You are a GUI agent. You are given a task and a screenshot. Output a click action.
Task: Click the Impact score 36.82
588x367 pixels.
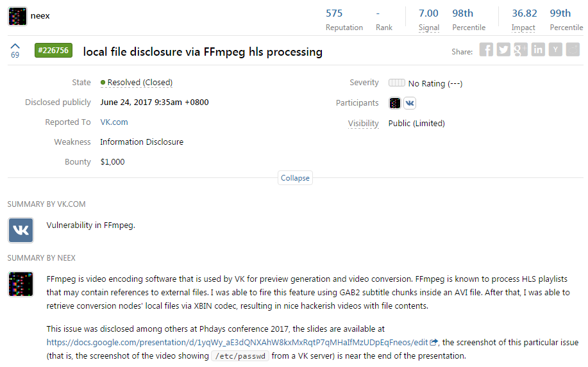(x=525, y=13)
